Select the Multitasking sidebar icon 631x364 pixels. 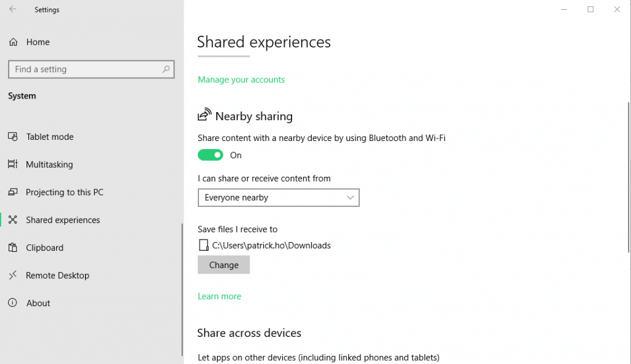click(13, 164)
